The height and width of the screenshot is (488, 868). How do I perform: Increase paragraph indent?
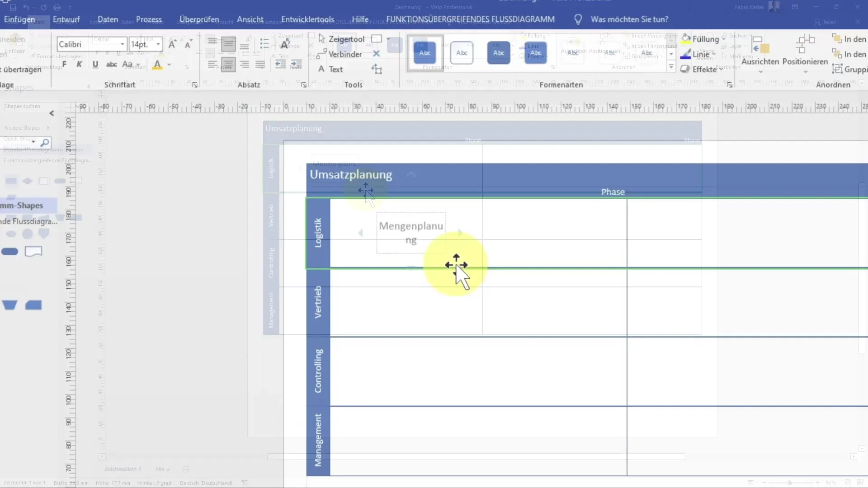tap(297, 65)
